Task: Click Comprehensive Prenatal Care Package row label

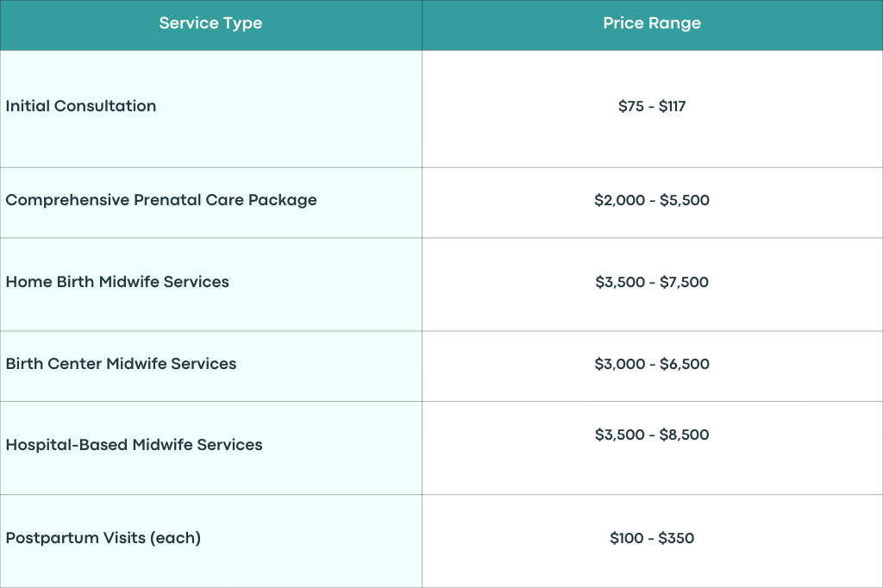Action: pos(161,200)
